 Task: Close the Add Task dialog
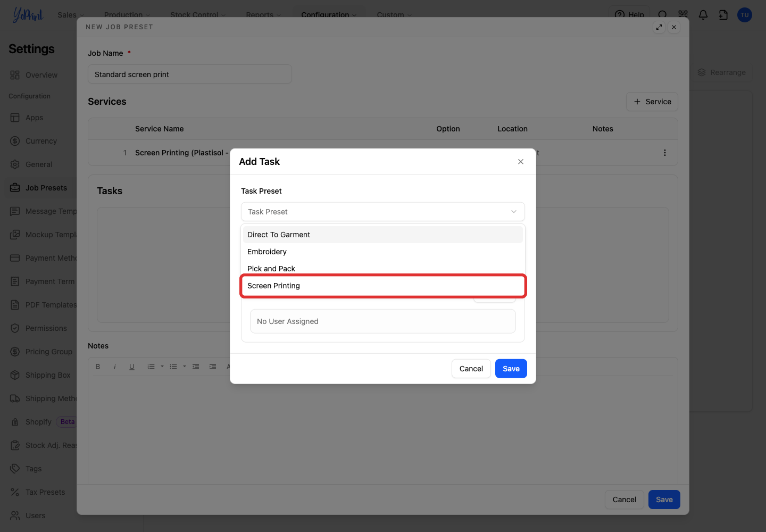click(521, 162)
